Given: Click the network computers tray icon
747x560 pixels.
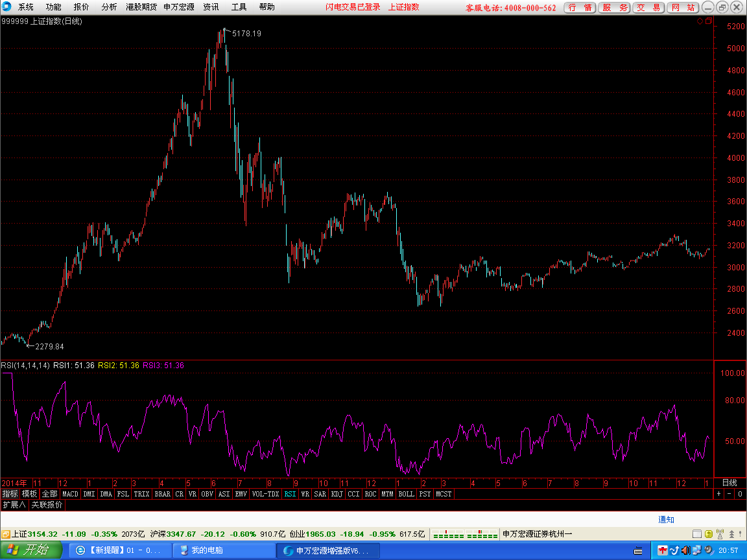Looking at the screenshot, I should coord(696,550).
